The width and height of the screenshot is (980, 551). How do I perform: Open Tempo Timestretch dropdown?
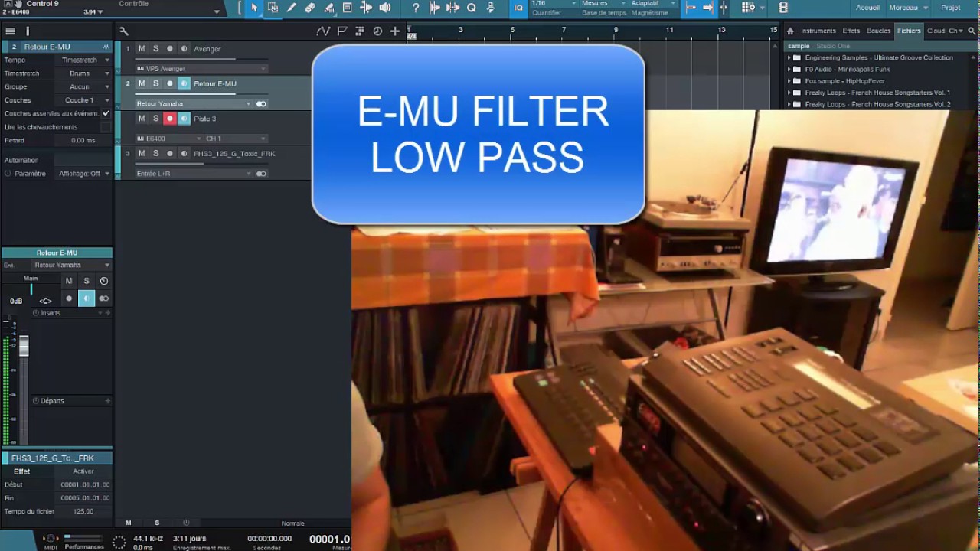tap(83, 60)
